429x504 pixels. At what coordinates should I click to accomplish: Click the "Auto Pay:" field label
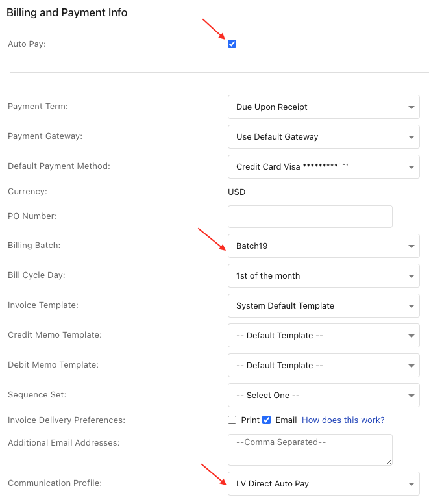click(x=27, y=44)
